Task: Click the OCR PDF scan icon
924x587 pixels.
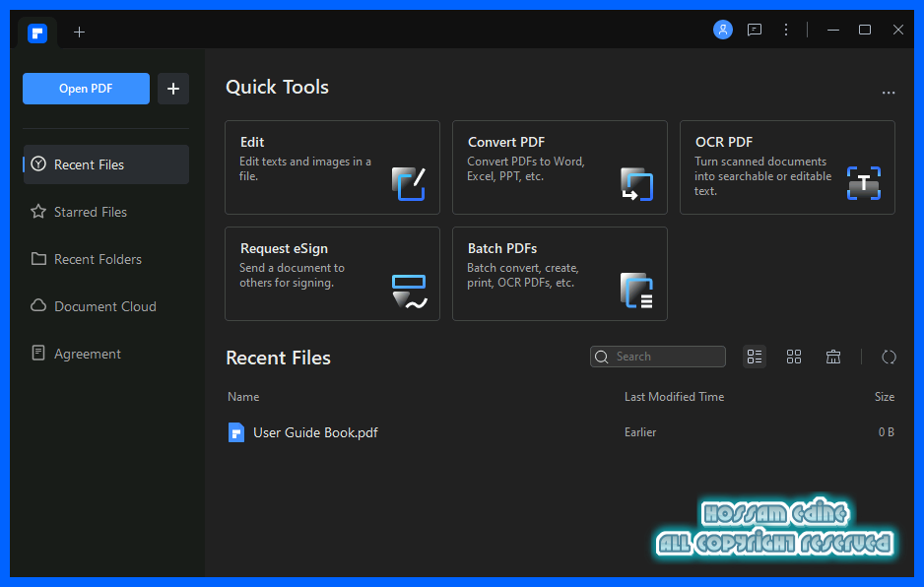Action: point(863,183)
